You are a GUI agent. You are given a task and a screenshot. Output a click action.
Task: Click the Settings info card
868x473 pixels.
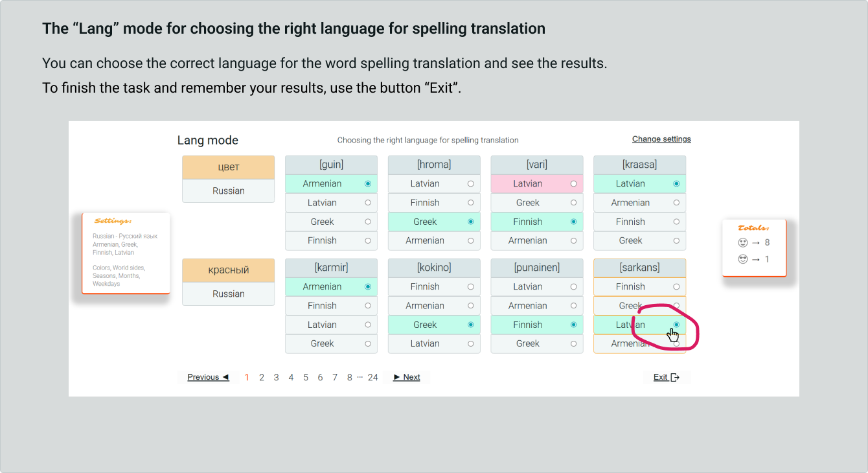pyautogui.click(x=126, y=253)
